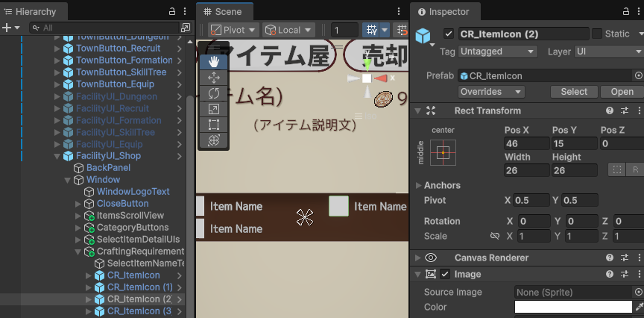This screenshot has height=318, width=644.
Task: Select the Hand view tool
Action: (214, 62)
